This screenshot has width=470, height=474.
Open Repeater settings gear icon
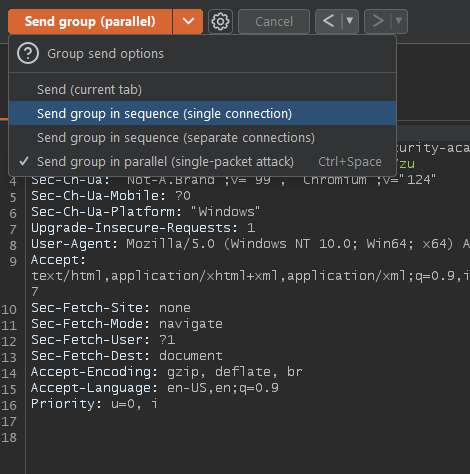220,22
